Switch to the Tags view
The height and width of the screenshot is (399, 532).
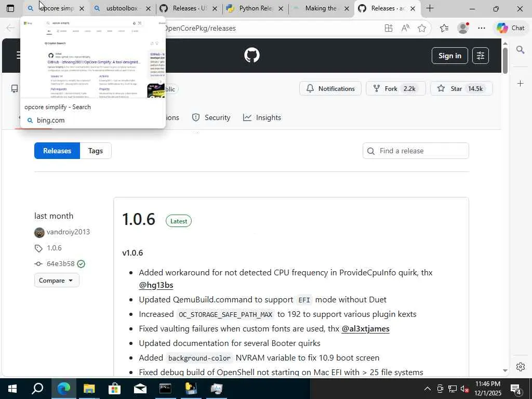click(x=96, y=151)
